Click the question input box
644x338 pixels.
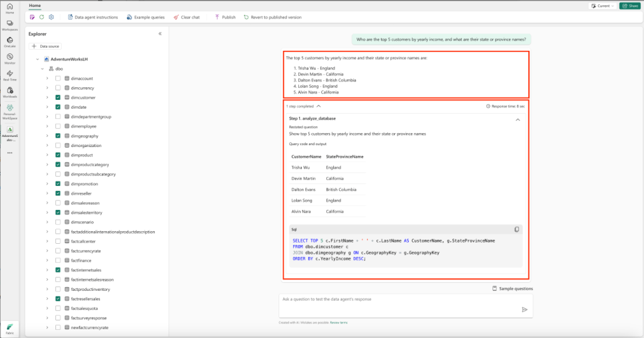(396, 300)
